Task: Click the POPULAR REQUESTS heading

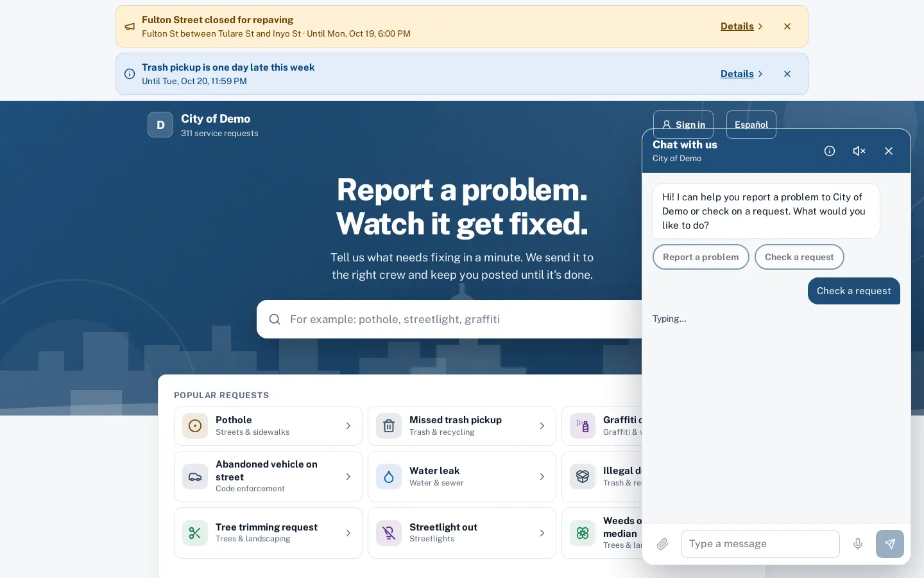Action: (x=221, y=395)
